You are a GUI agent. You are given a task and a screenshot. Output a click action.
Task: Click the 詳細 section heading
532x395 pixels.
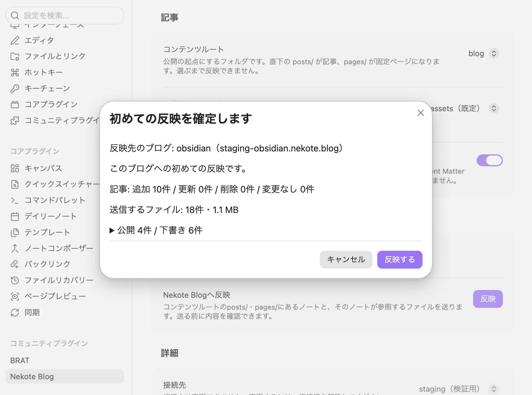tap(170, 353)
